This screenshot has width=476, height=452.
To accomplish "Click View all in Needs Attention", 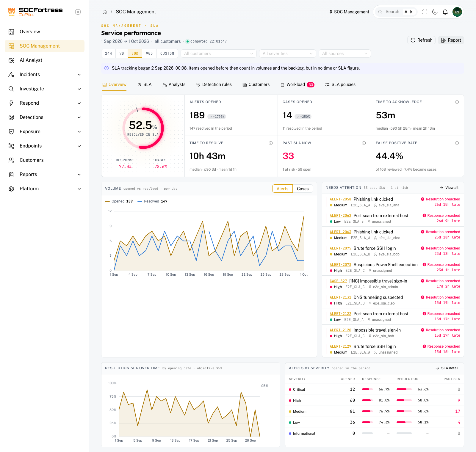I will pyautogui.click(x=449, y=188).
